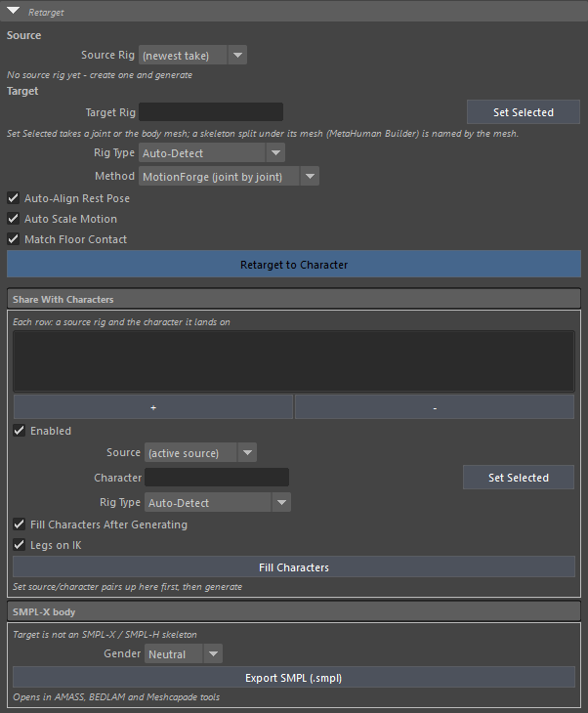Toggle Auto Scale Motion checkbox
588x713 pixels.
(14, 219)
